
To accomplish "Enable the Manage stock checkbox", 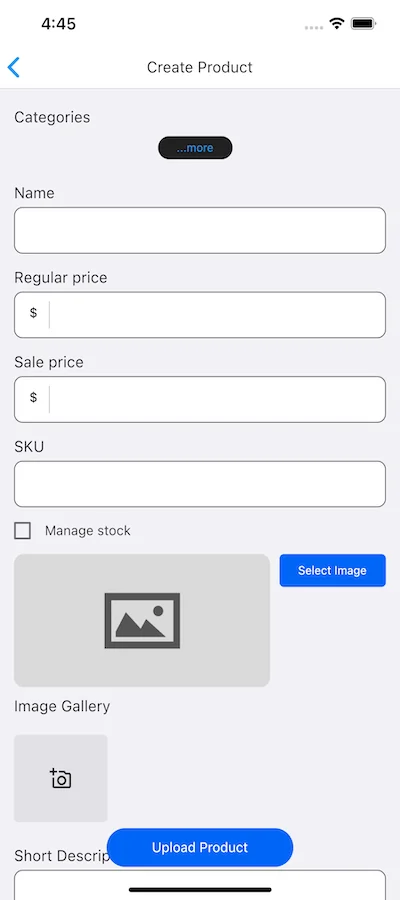I will click(22, 531).
